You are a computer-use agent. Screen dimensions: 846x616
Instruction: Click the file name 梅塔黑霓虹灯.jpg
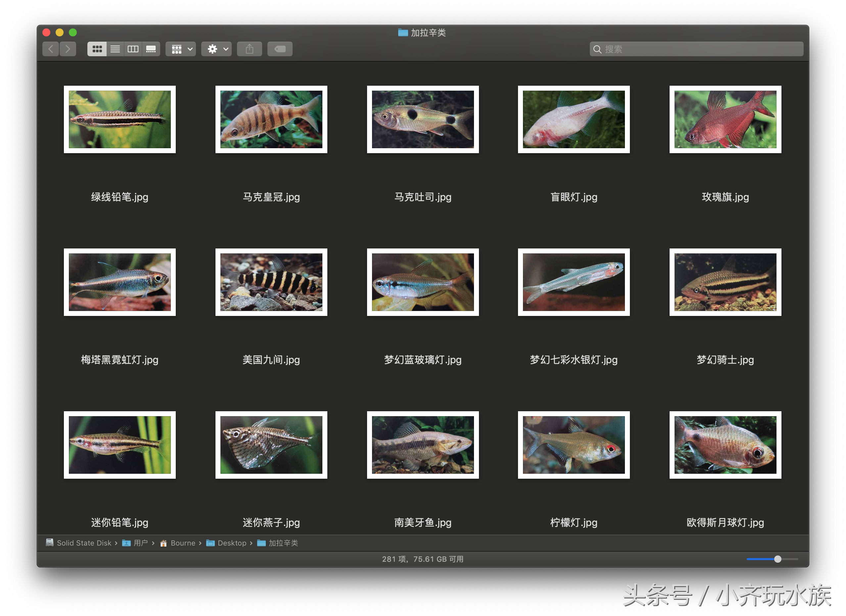pyautogui.click(x=120, y=360)
